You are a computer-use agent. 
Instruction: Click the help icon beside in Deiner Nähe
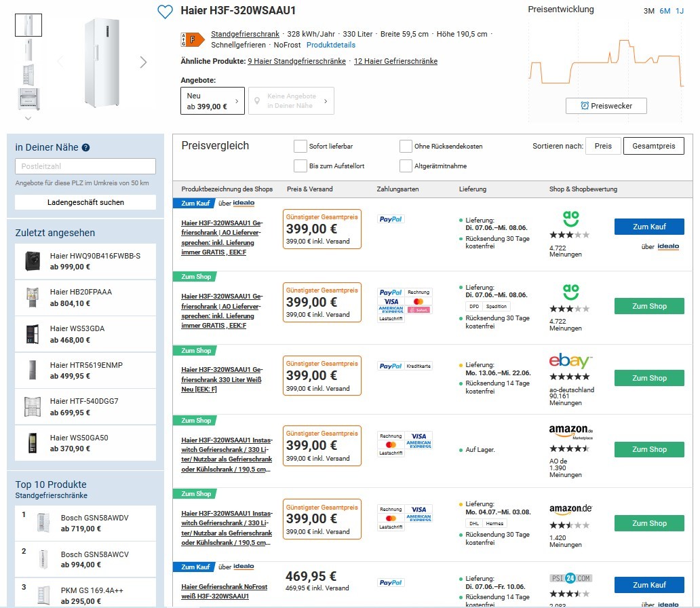(85, 147)
